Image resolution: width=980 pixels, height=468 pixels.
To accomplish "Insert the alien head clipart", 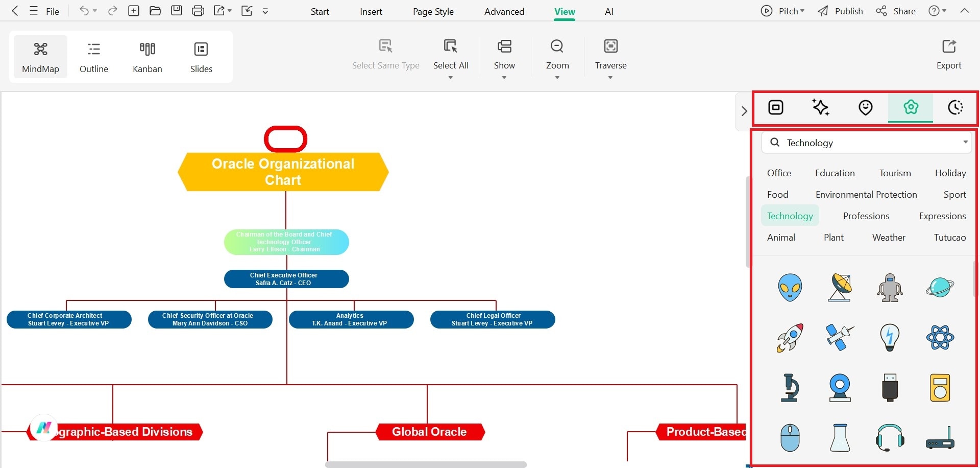I will point(790,287).
